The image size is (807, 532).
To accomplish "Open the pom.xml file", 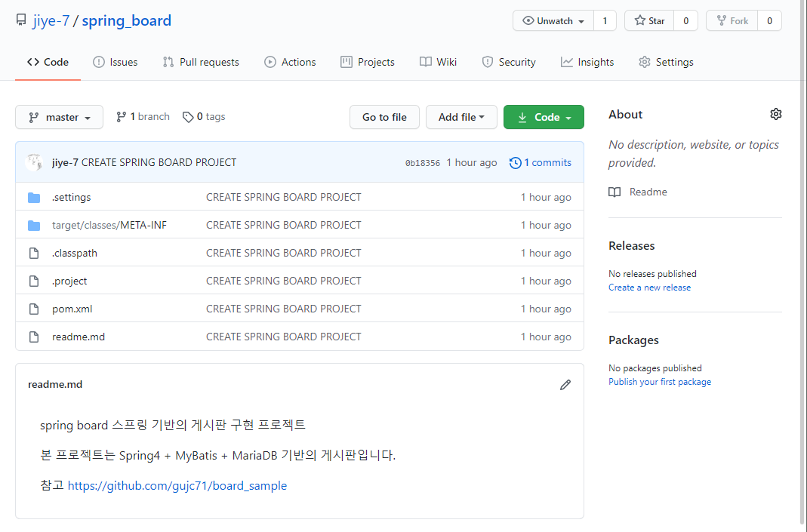I will [72, 309].
